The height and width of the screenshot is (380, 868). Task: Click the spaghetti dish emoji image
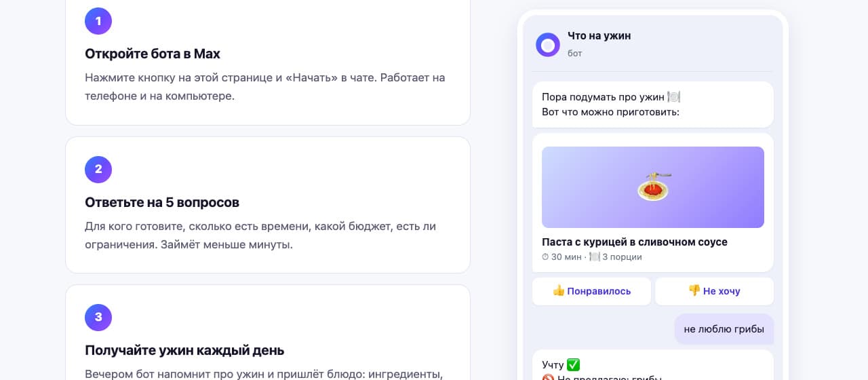654,187
